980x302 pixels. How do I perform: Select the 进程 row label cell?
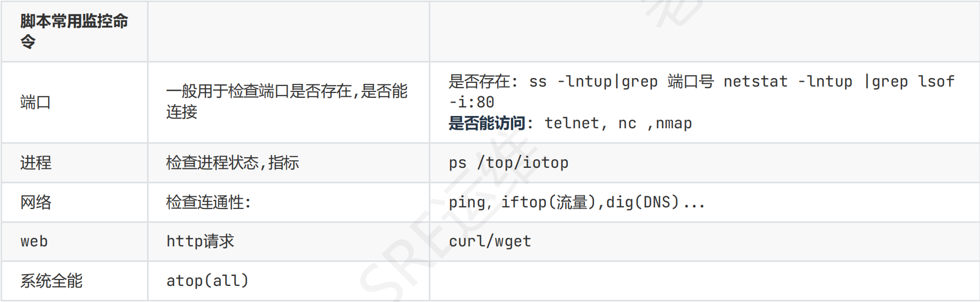click(x=74, y=162)
